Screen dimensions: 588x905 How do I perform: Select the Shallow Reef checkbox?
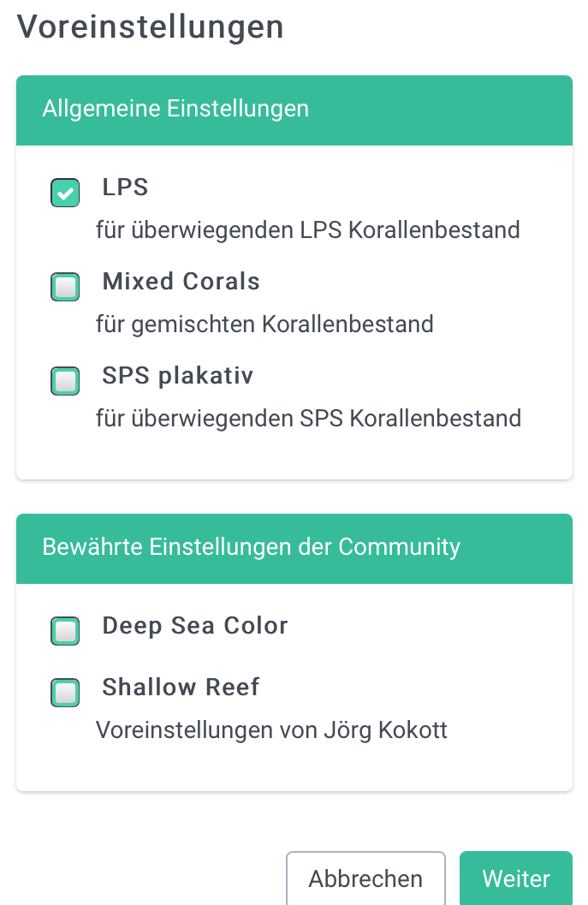click(x=65, y=692)
